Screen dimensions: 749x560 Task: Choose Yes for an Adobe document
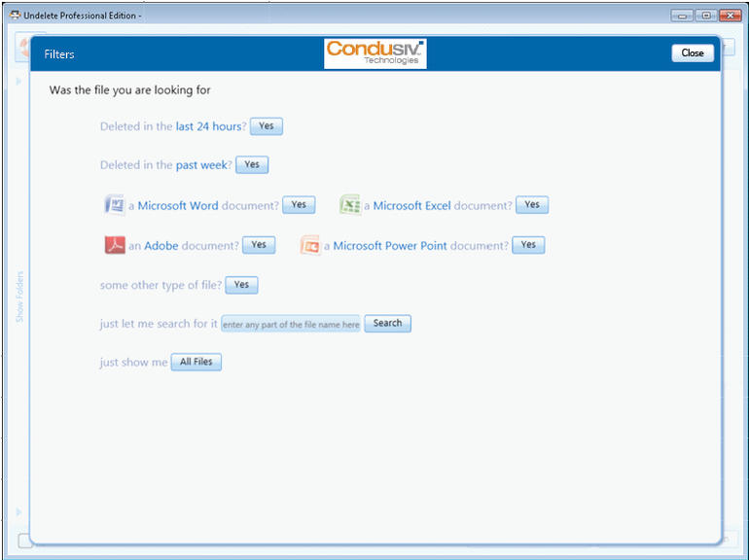tap(259, 245)
